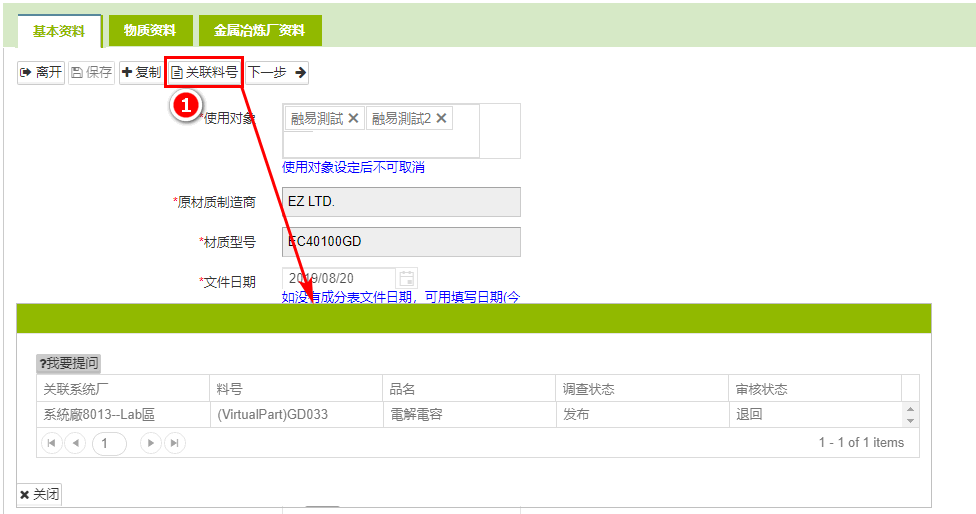Select cell 系統廠8013--Lab區
This screenshot has width=976, height=514.
tap(123, 414)
